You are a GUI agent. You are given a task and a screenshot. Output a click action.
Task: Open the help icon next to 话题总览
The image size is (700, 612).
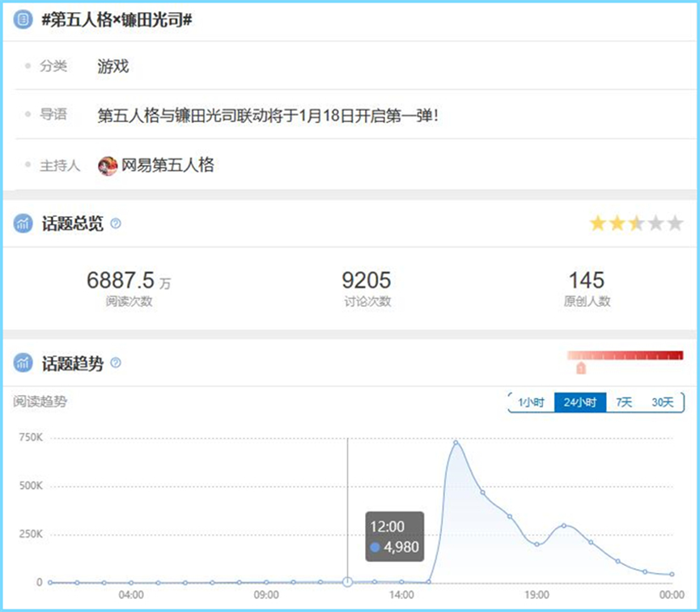pyautogui.click(x=116, y=223)
